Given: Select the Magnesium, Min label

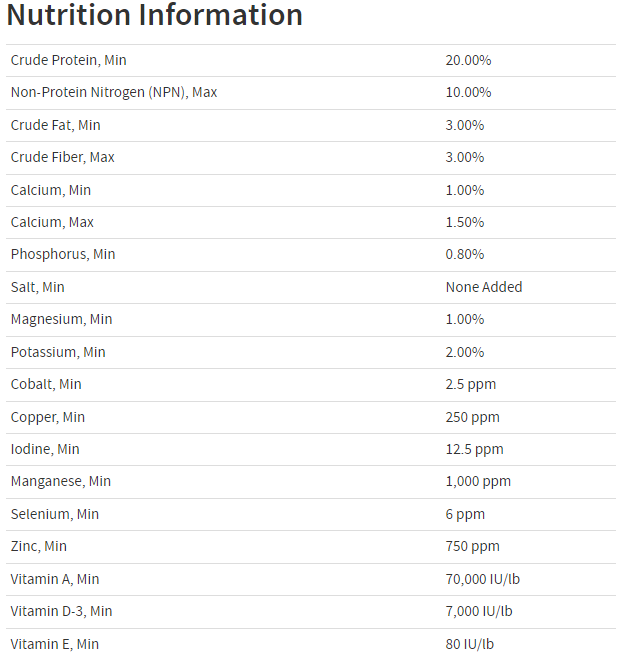Looking at the screenshot, I should (62, 319).
